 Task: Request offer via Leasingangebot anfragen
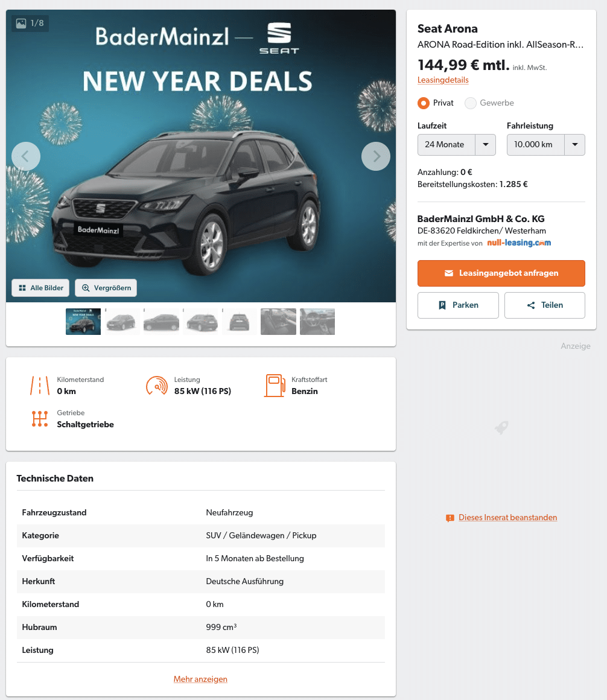[x=501, y=273]
